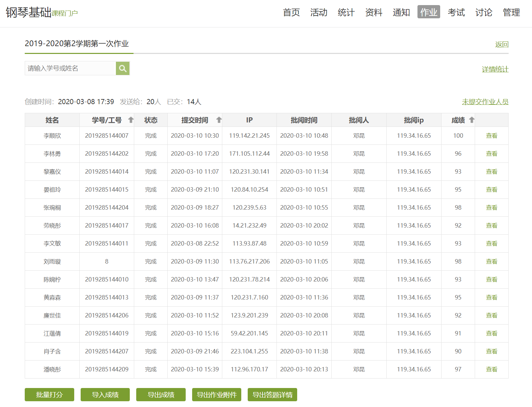Open 查看 for 潘晓彤
Screen dimensions: 532x407
tap(491, 369)
